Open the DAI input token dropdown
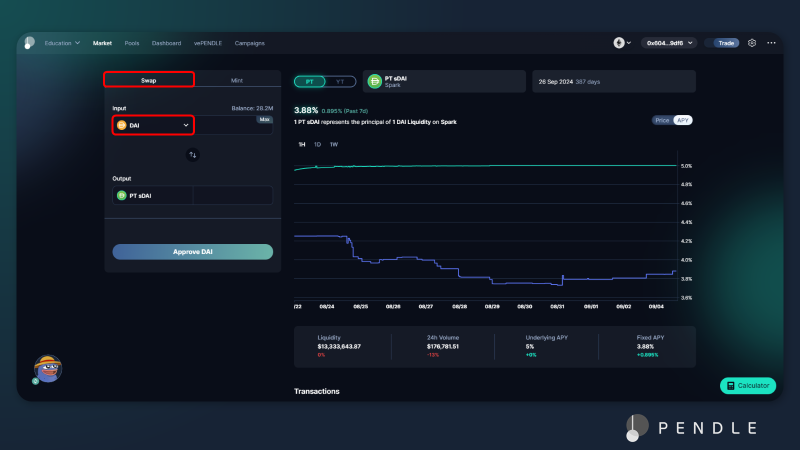This screenshot has width=800, height=450. (153, 125)
